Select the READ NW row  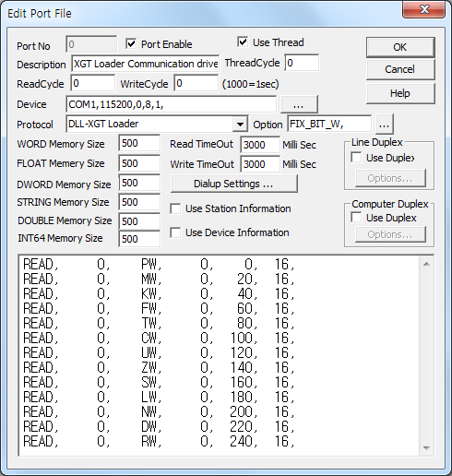point(159,411)
